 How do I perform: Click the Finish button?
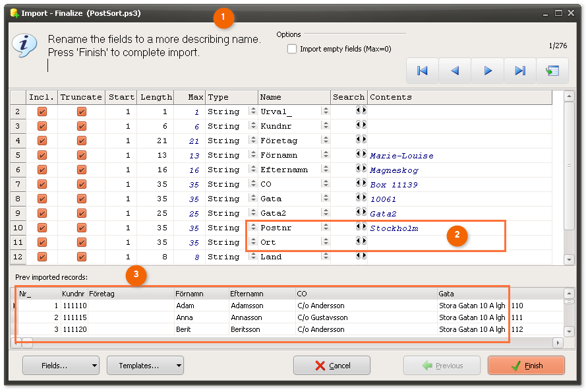(x=526, y=366)
